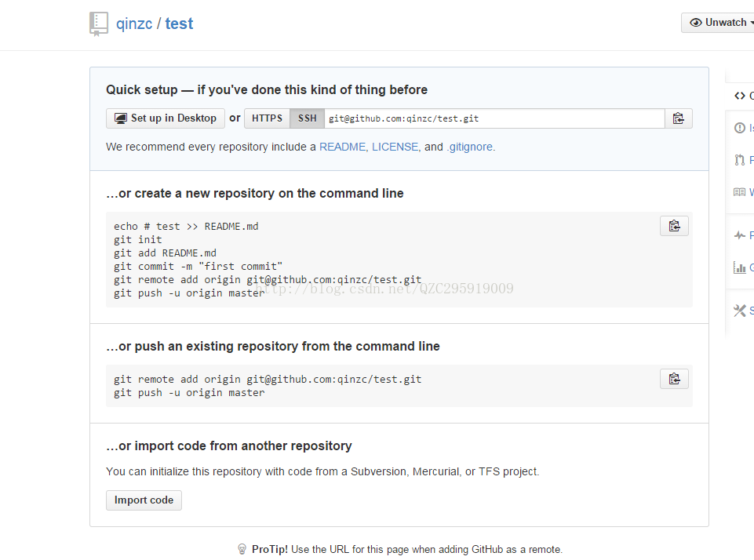The width and height of the screenshot is (754, 560).
Task: Click the Unwatch button
Action: [x=719, y=23]
